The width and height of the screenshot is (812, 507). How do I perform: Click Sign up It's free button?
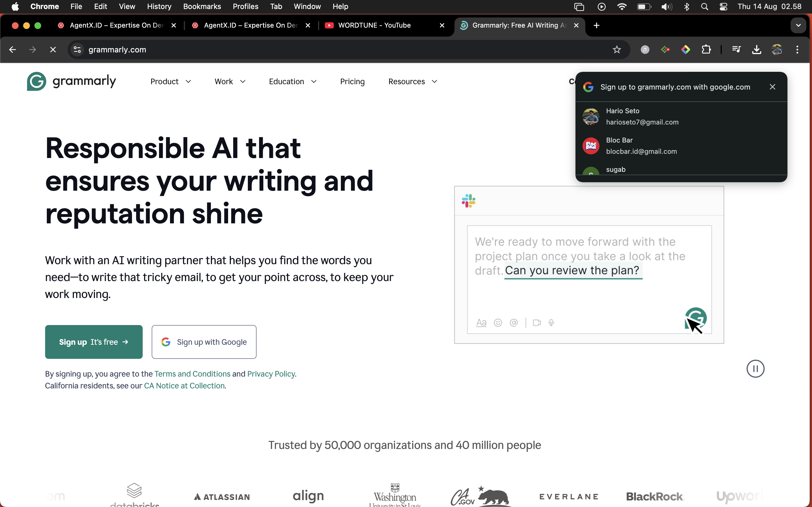[x=94, y=342]
